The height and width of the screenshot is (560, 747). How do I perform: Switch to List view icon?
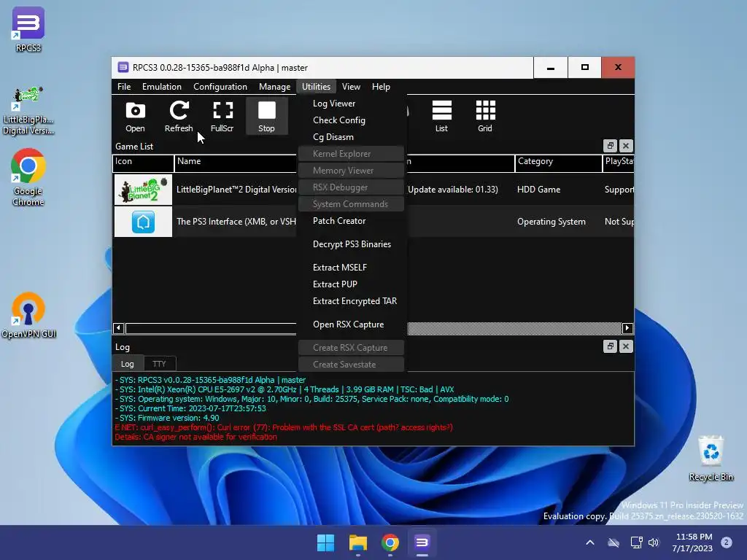441,117
